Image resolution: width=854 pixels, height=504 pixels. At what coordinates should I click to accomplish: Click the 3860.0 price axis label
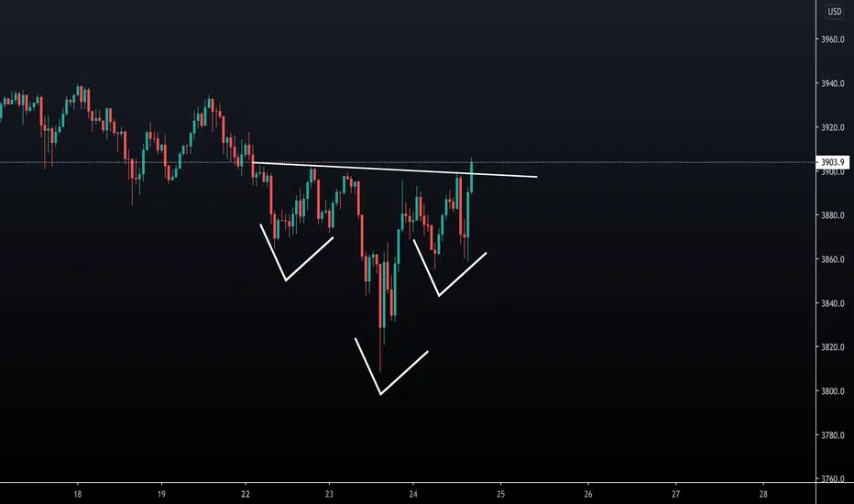(833, 259)
